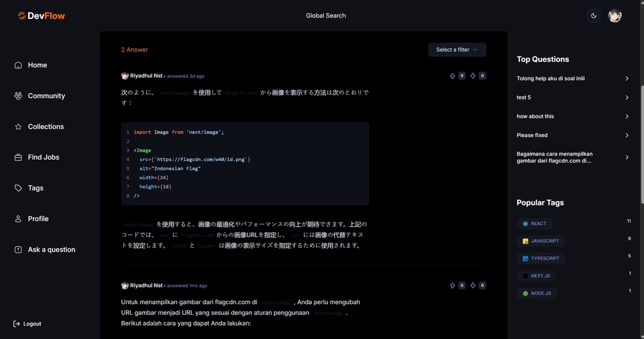
Task: Select the REACT popular tag
Action: 535,224
